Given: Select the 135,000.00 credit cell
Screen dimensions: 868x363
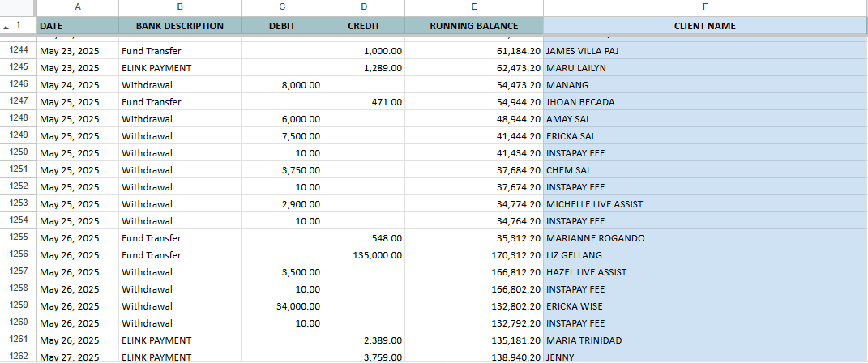Looking at the screenshot, I should point(364,255).
